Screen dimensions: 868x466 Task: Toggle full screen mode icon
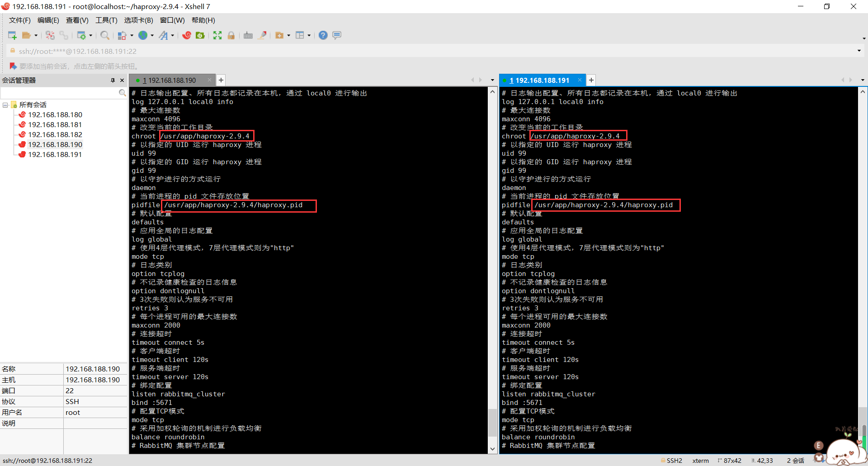[x=217, y=35]
